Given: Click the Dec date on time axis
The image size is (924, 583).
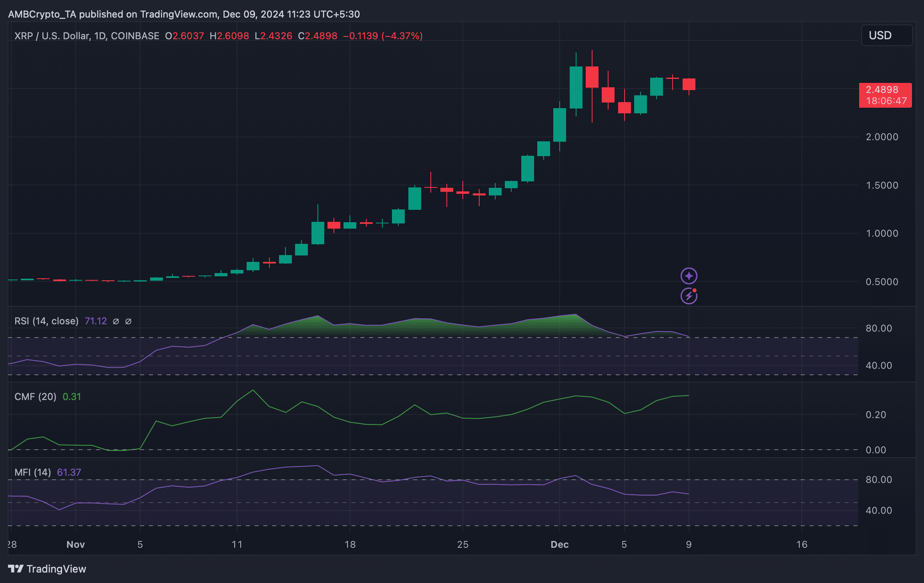Looking at the screenshot, I should (560, 545).
